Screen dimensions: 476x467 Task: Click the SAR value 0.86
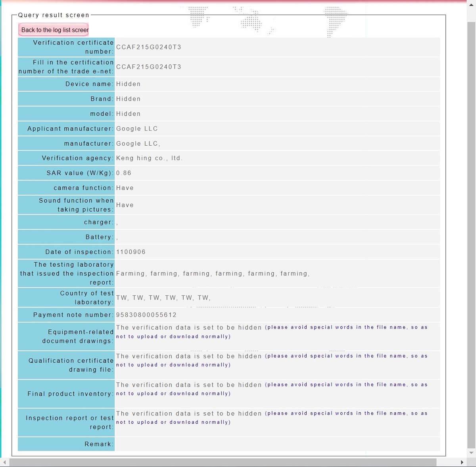click(124, 173)
